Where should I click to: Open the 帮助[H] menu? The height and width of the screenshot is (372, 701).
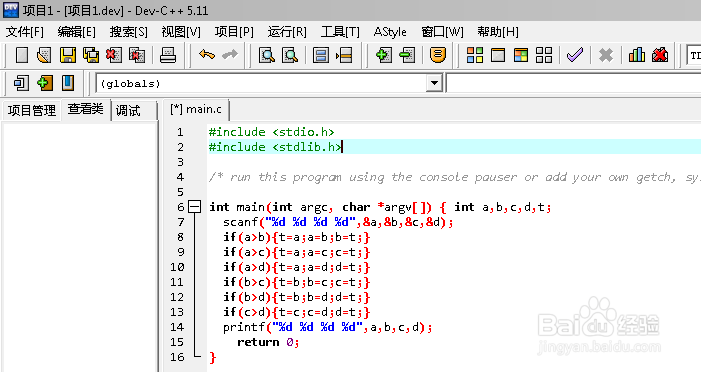498,32
